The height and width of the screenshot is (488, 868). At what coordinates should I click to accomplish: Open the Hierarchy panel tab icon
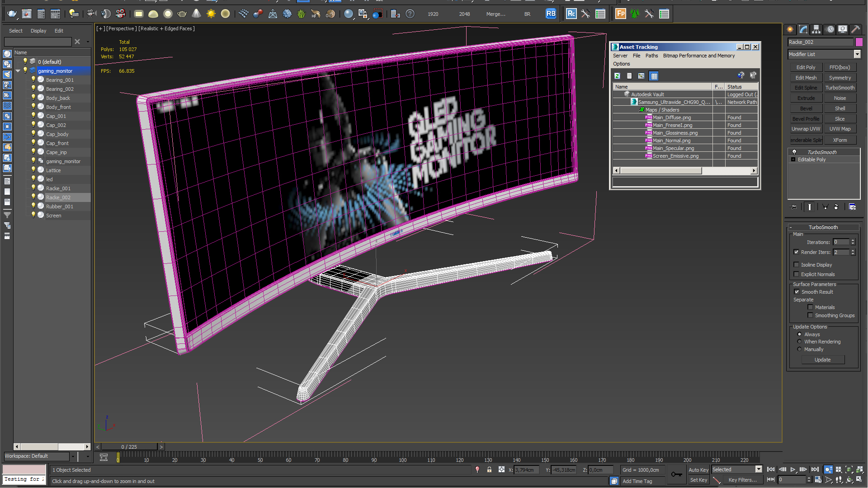[816, 29]
